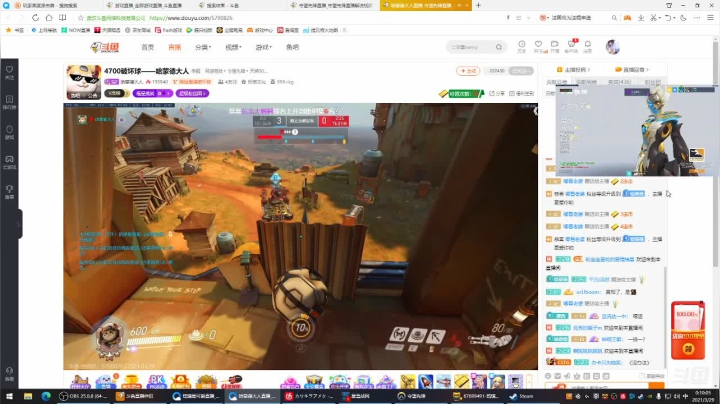Expand the 主播投稿 section arrow
Screen dimensions: 720x404
pyautogui.click(x=588, y=70)
